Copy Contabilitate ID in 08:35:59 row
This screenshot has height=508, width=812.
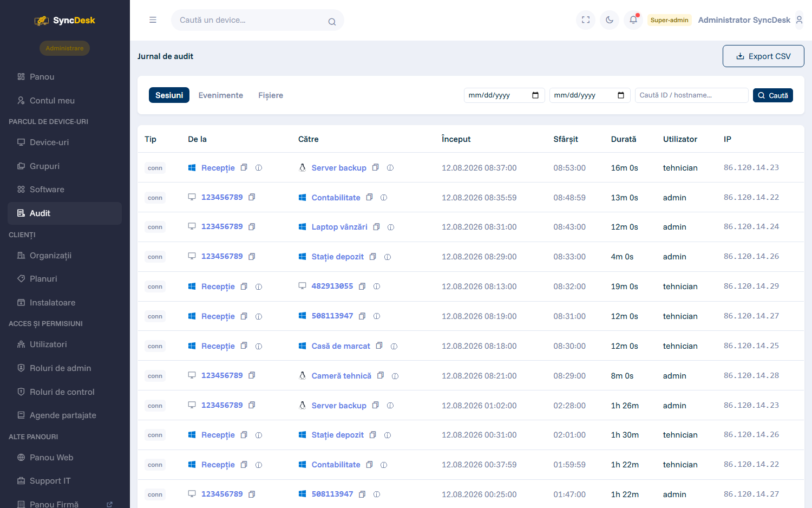point(370,197)
